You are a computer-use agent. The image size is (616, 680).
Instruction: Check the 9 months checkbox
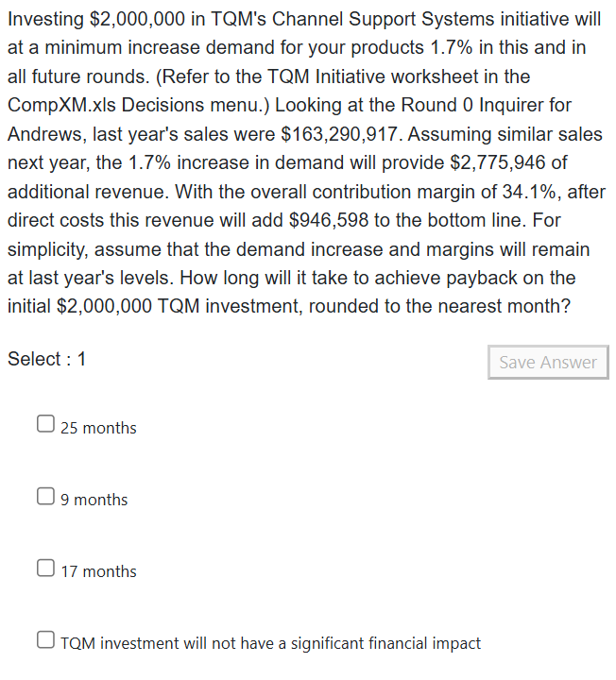[45, 496]
